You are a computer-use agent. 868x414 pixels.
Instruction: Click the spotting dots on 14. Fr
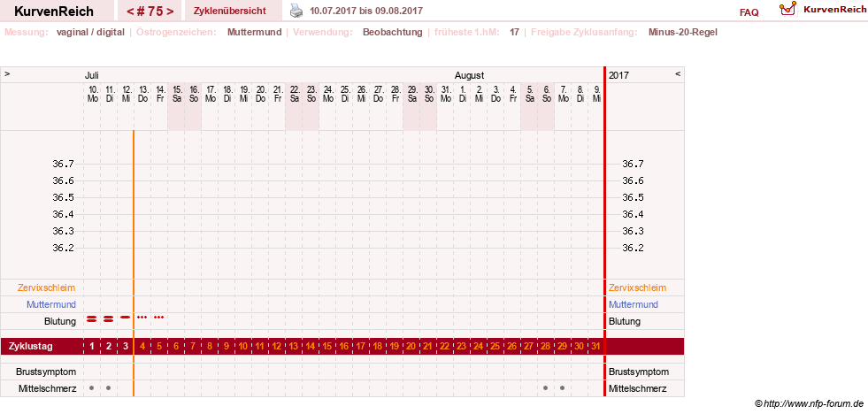[x=159, y=318]
